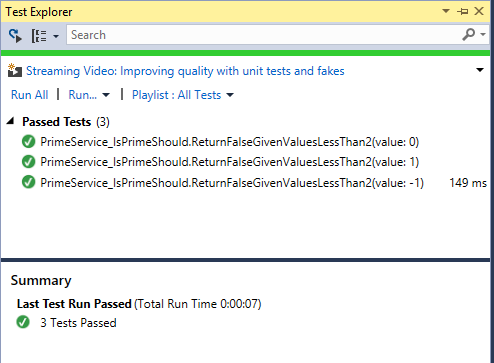Image resolution: width=494 pixels, height=363 pixels.
Task: Select the test with value: 0
Action: pos(229,142)
